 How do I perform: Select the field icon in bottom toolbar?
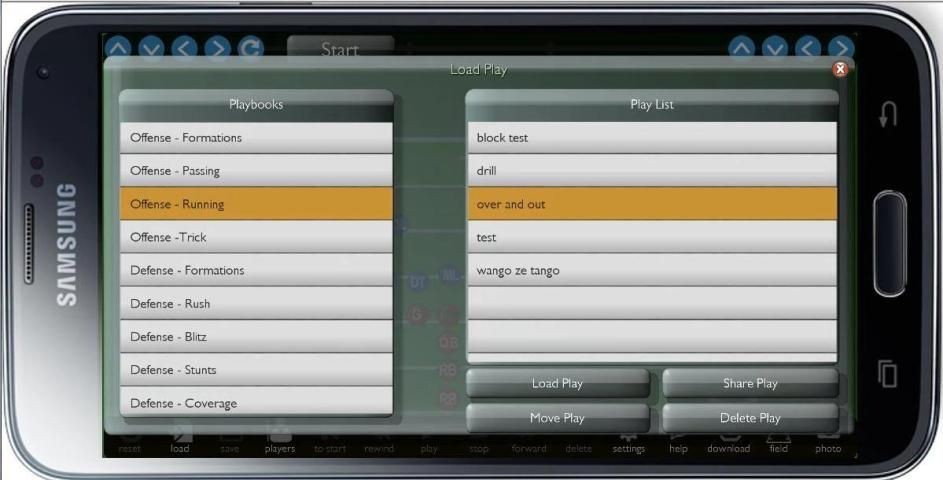(778, 441)
